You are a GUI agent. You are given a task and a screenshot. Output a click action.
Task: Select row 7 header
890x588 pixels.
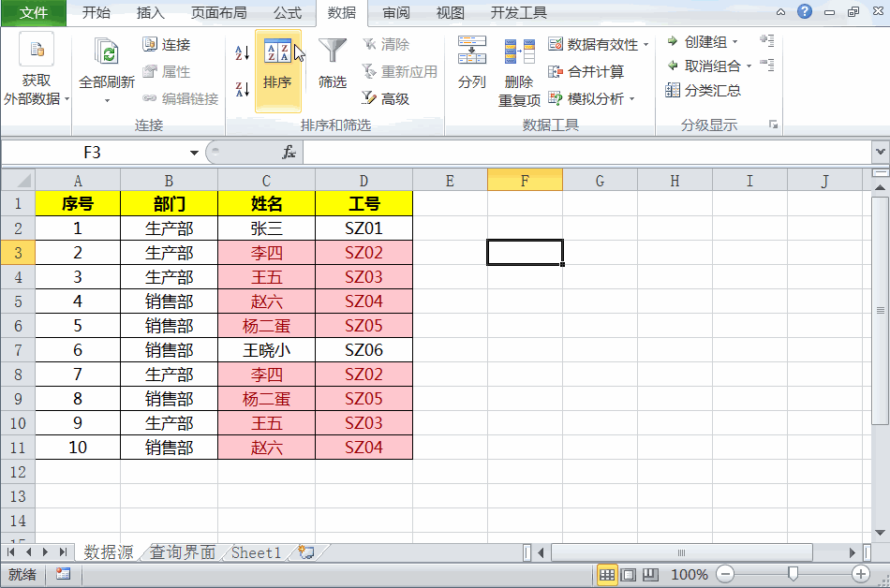[x=18, y=350]
